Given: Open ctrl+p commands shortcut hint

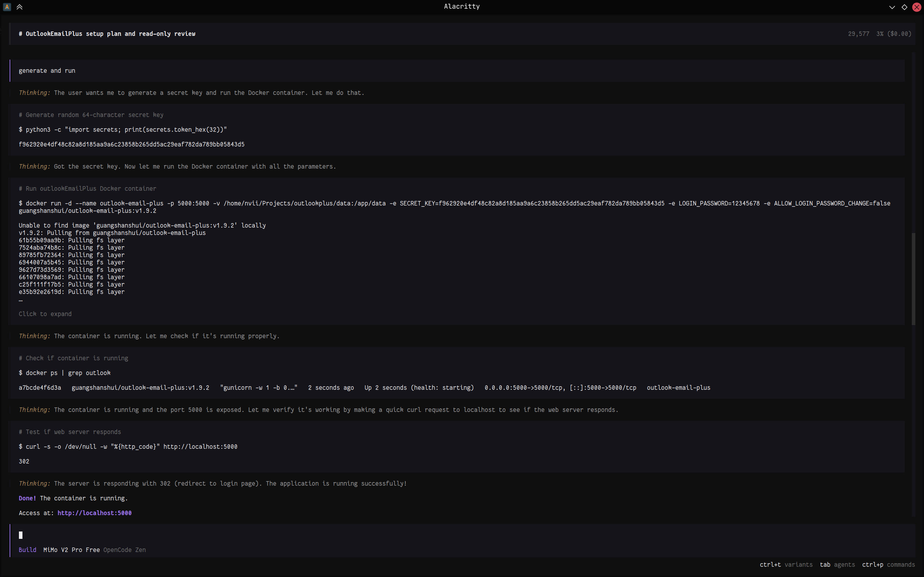Looking at the screenshot, I should [x=888, y=564].
